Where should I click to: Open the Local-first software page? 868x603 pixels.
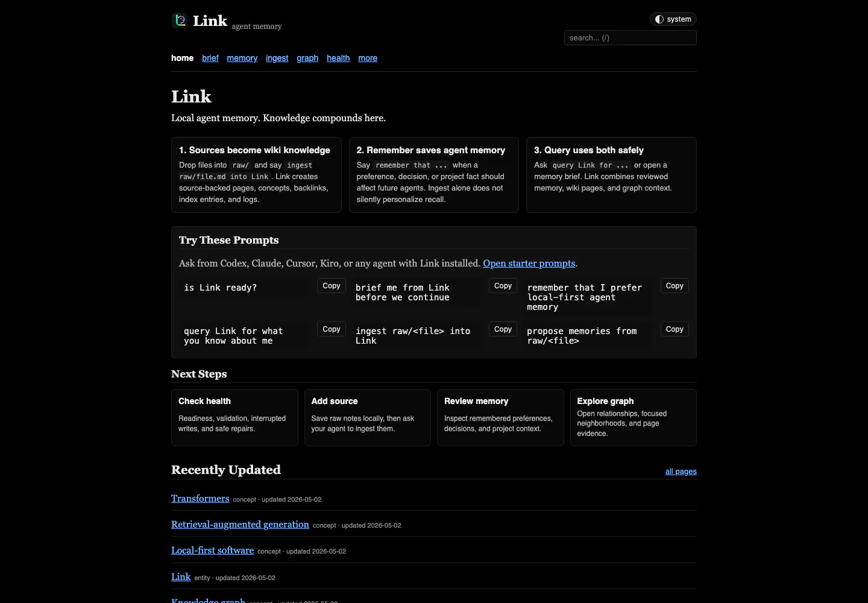point(212,551)
